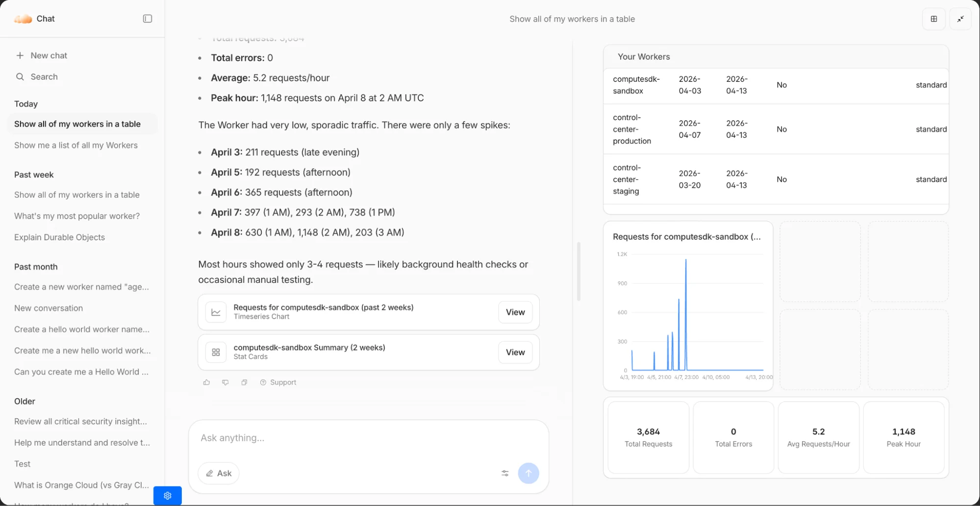Open the settings gear at bottom left
This screenshot has height=506, width=980.
tap(167, 495)
